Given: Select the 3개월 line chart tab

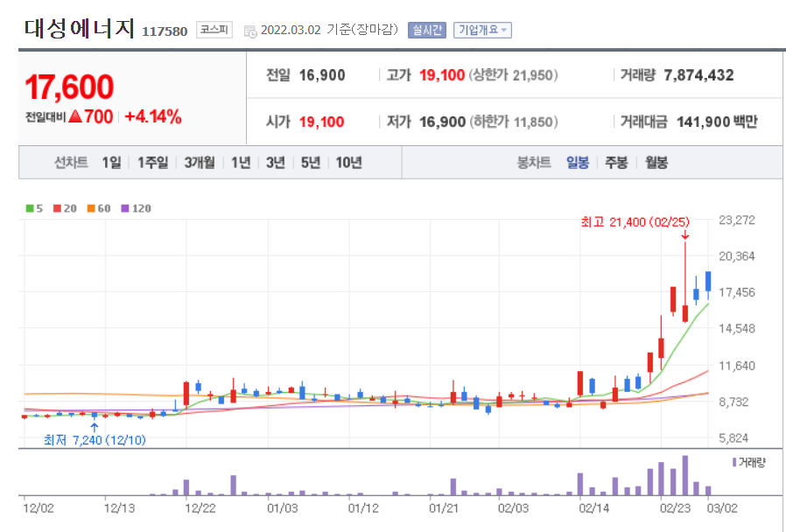Looking at the screenshot, I should pos(200,162).
